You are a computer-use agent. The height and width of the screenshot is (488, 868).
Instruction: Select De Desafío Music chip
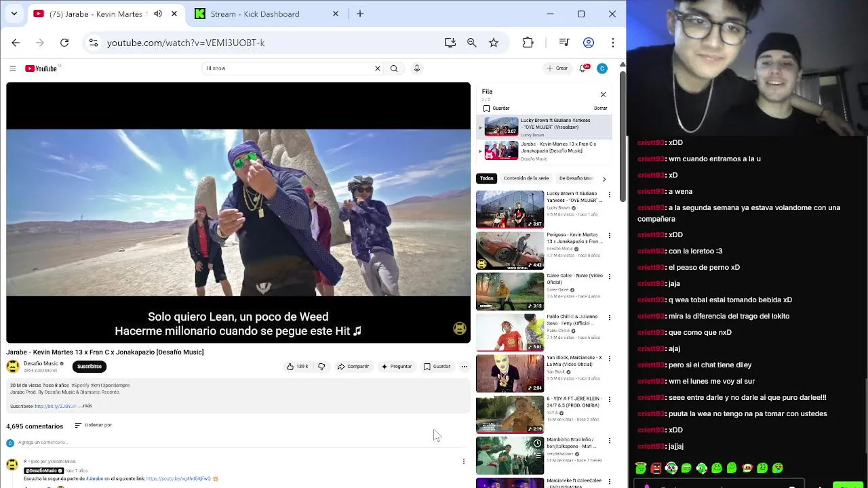(576, 178)
